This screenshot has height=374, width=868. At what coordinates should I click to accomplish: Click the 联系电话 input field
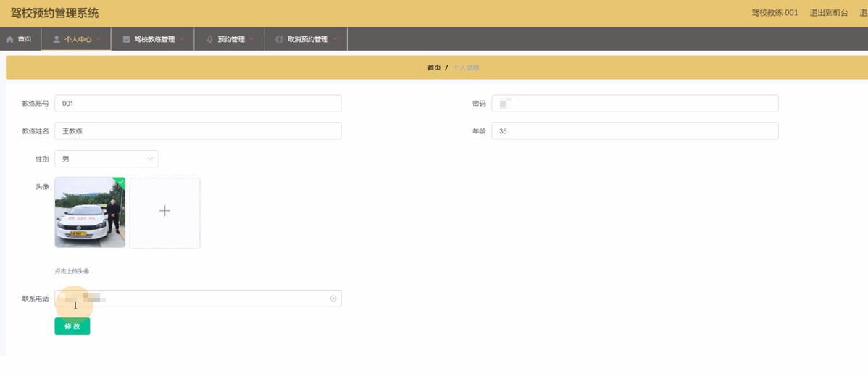(x=199, y=299)
